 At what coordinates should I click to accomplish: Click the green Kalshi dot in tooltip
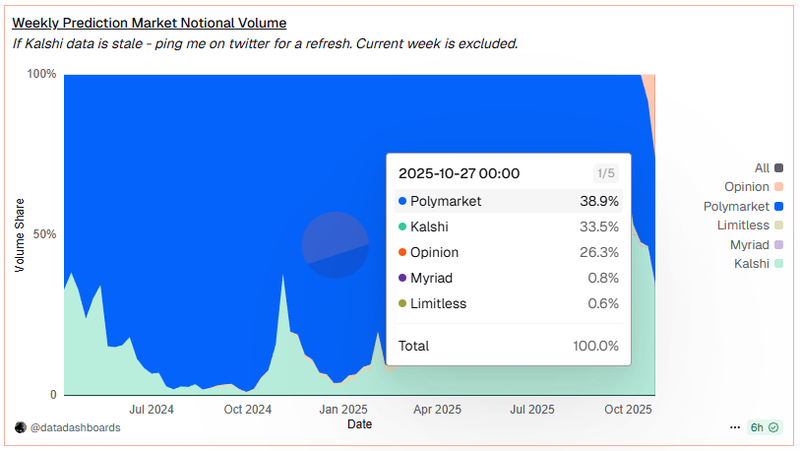coord(403,227)
